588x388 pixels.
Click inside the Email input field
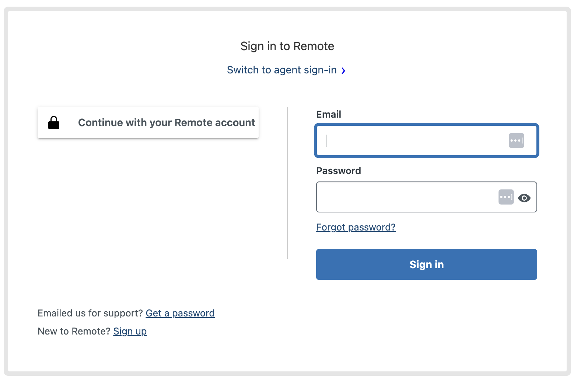[405, 141]
